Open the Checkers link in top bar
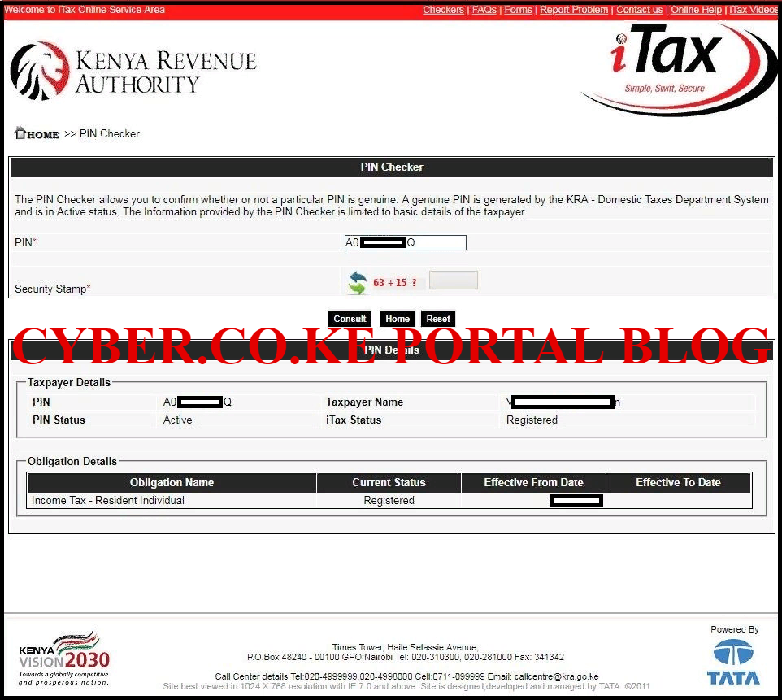The image size is (782, 700). point(443,10)
